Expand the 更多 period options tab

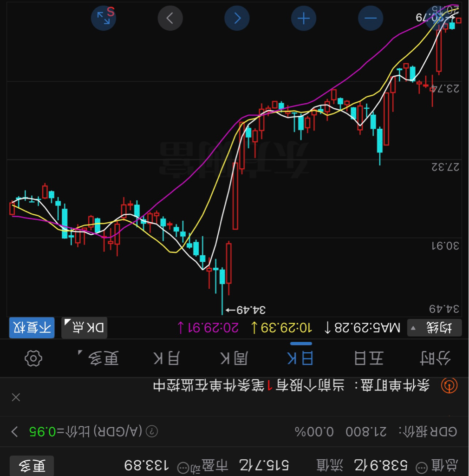[x=99, y=358]
